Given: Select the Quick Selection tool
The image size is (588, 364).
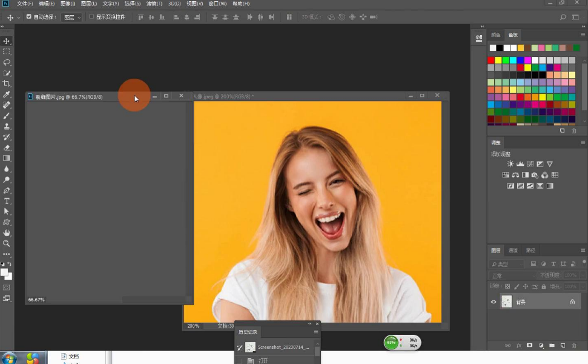Looking at the screenshot, I should pyautogui.click(x=7, y=73).
